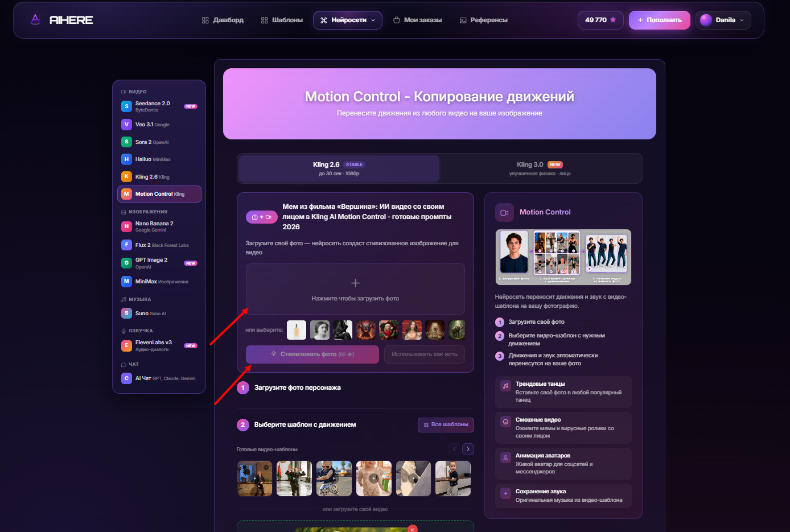Click the Сохранение звука icon

pyautogui.click(x=505, y=493)
